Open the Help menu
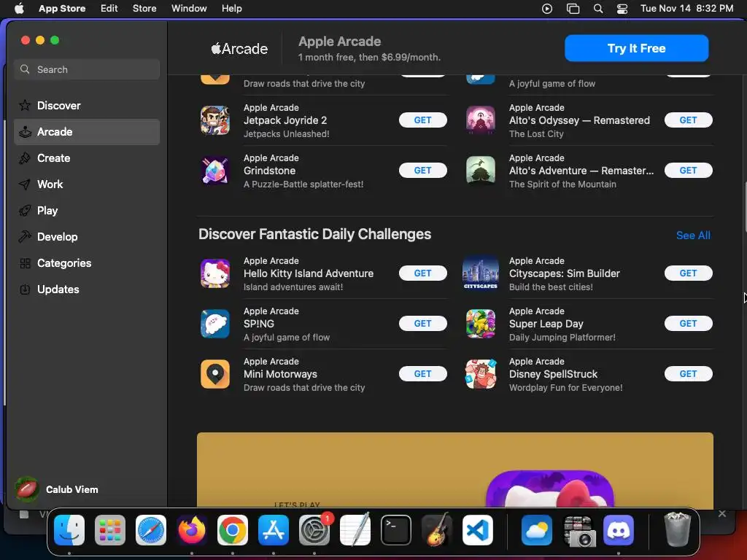The height and width of the screenshot is (560, 747). 231,9
